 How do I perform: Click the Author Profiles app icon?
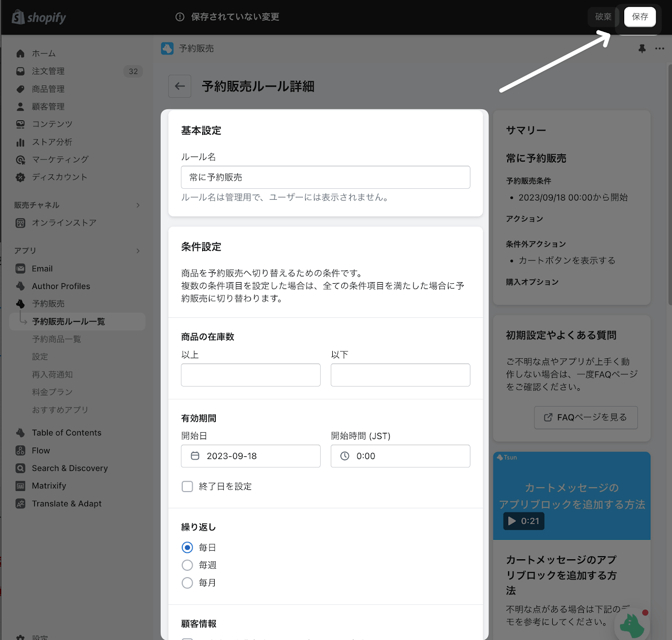coord(20,286)
